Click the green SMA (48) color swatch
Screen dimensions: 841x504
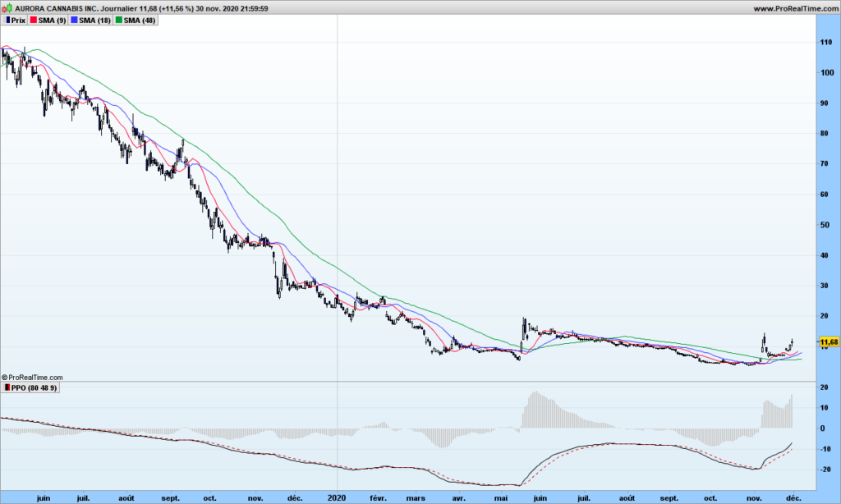[x=118, y=21]
